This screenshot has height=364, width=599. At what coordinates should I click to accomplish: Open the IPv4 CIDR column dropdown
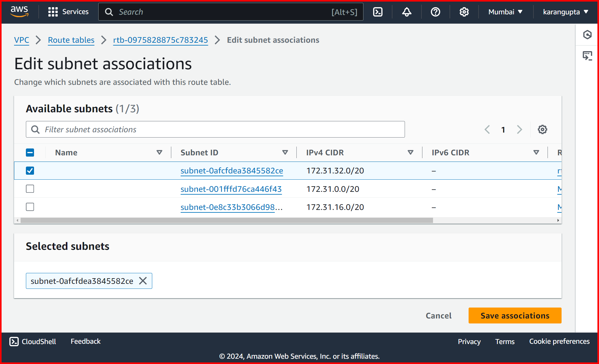click(411, 153)
